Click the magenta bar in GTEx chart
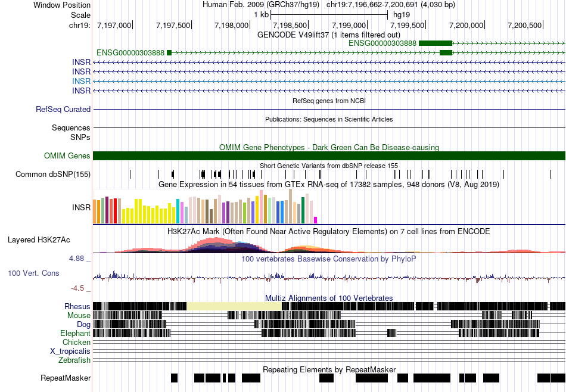 tap(315, 220)
